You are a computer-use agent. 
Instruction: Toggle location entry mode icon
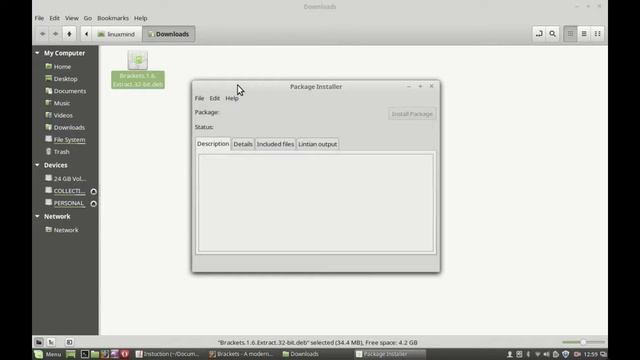539,34
